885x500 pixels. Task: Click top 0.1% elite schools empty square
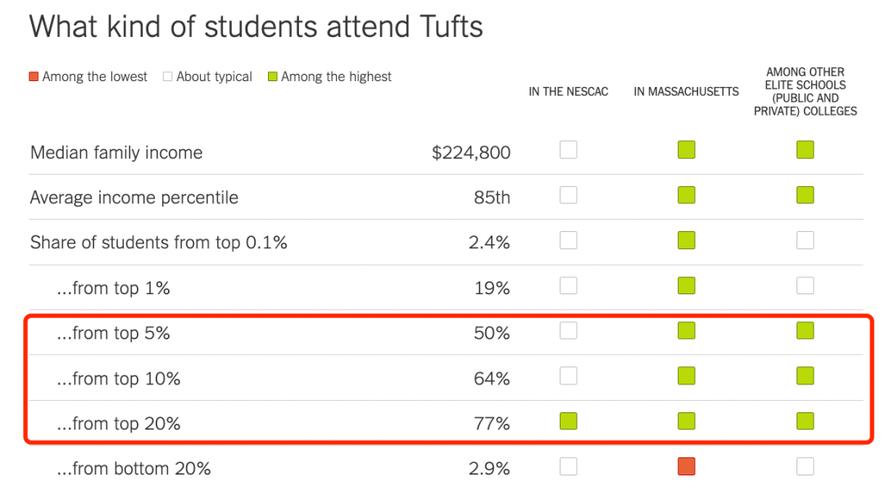tap(805, 240)
